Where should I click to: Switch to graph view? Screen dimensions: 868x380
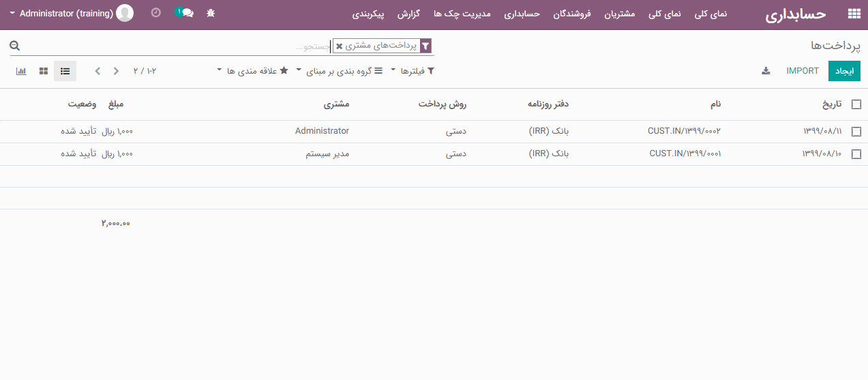[21, 71]
